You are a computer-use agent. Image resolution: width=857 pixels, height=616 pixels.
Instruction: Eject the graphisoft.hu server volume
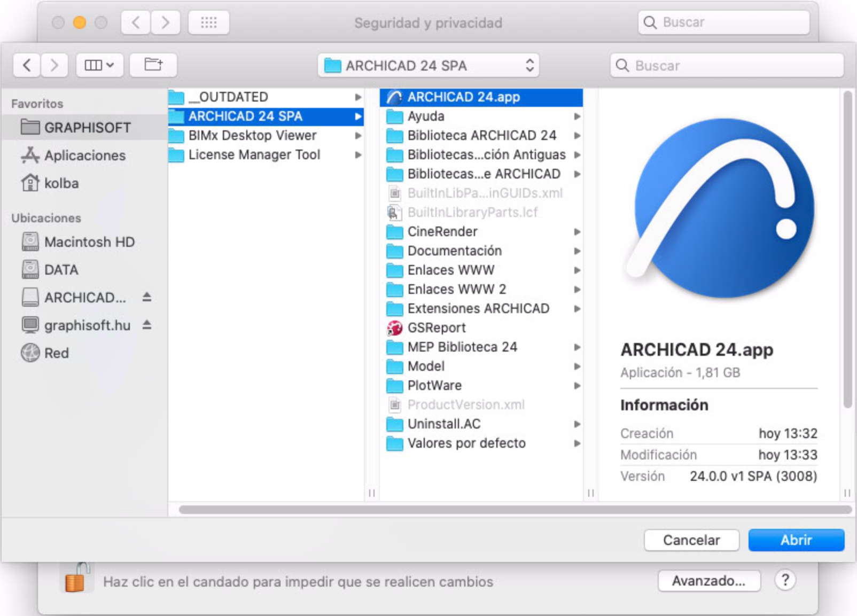click(x=147, y=325)
